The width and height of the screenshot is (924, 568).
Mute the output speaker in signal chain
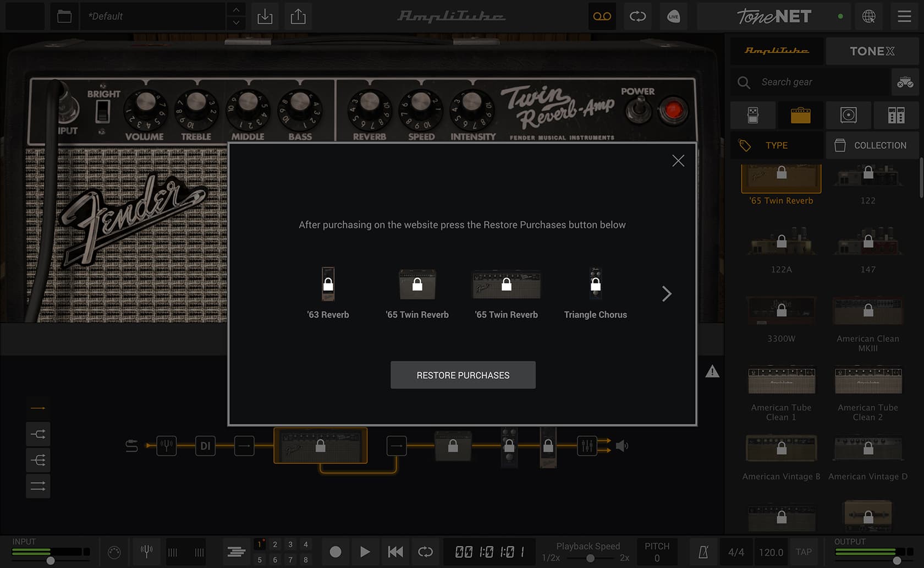pos(622,446)
